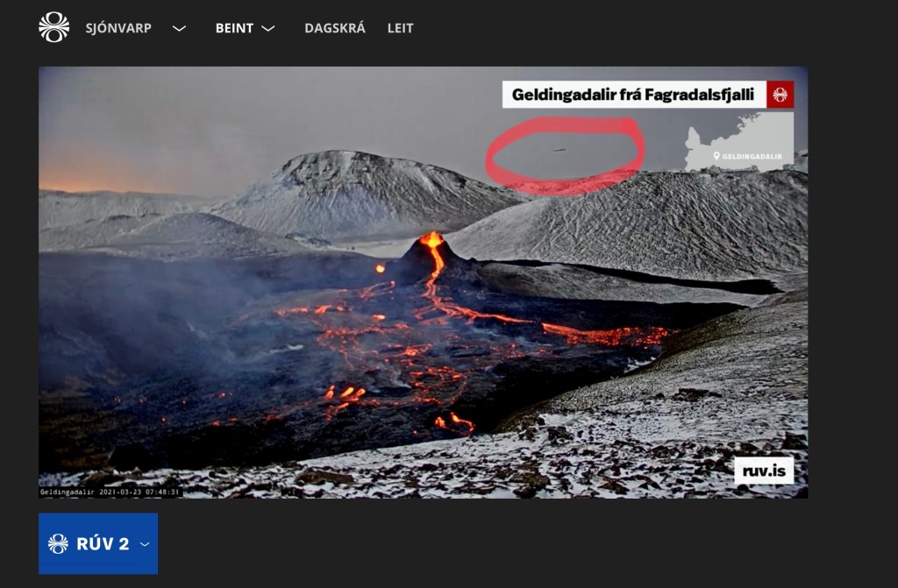Click the GELDINGADALIR label on the map inset
898x588 pixels.
tap(752, 156)
